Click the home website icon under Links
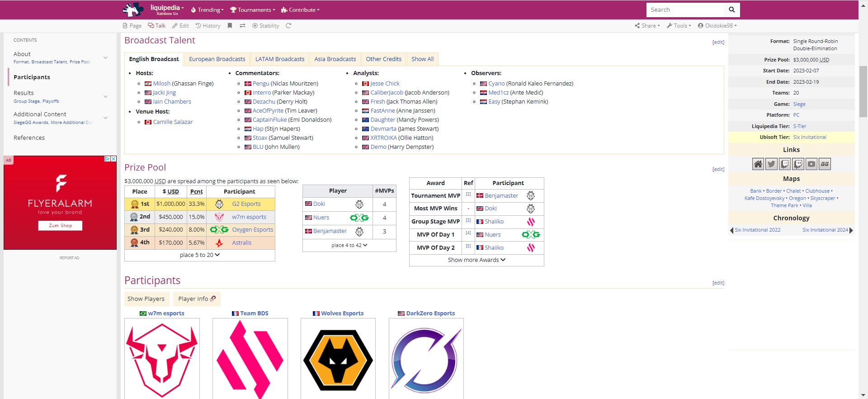Image resolution: width=868 pixels, height=399 pixels. [758, 164]
